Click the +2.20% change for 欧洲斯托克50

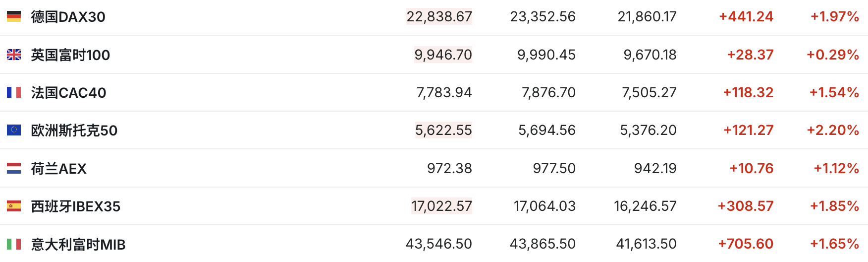point(833,131)
